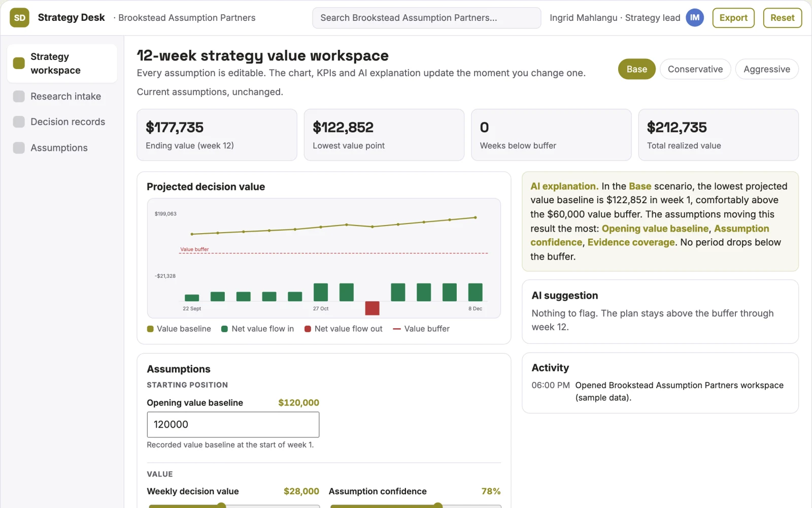Click the Research intake sidebar icon
812x508 pixels.
pos(19,97)
